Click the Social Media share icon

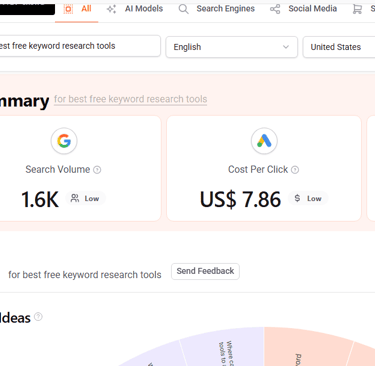click(x=275, y=9)
